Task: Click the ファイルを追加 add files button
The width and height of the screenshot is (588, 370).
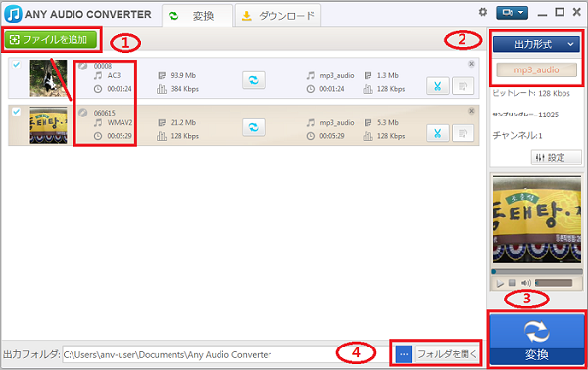Action: [x=51, y=40]
